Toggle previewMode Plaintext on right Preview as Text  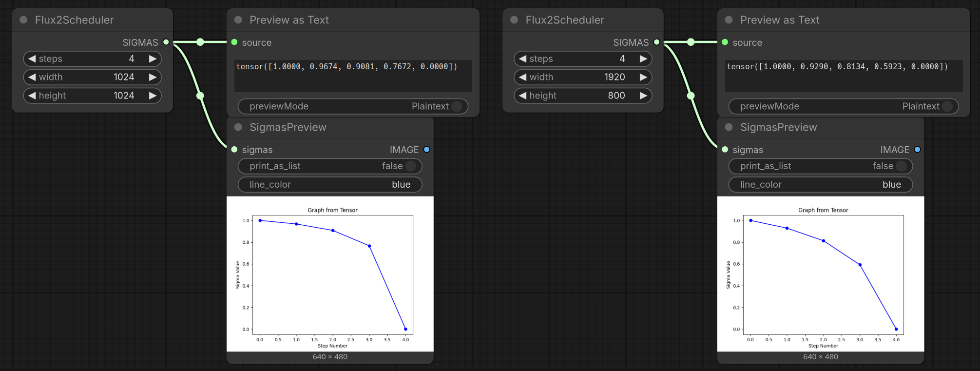[x=844, y=106]
